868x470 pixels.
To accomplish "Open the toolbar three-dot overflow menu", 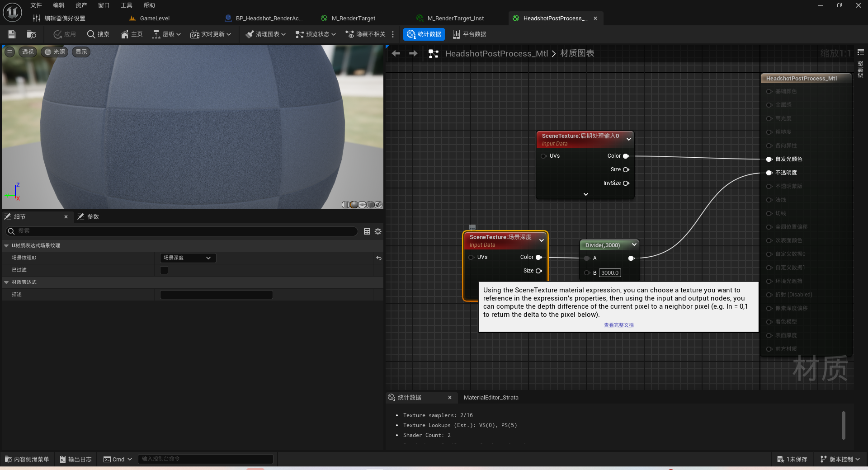I will coord(393,34).
